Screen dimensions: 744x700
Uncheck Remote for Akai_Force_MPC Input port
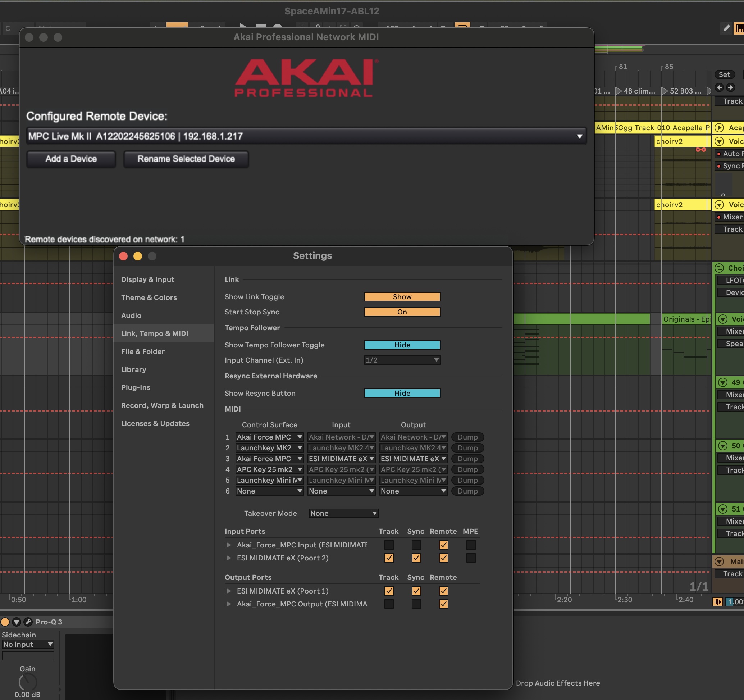pyautogui.click(x=443, y=545)
